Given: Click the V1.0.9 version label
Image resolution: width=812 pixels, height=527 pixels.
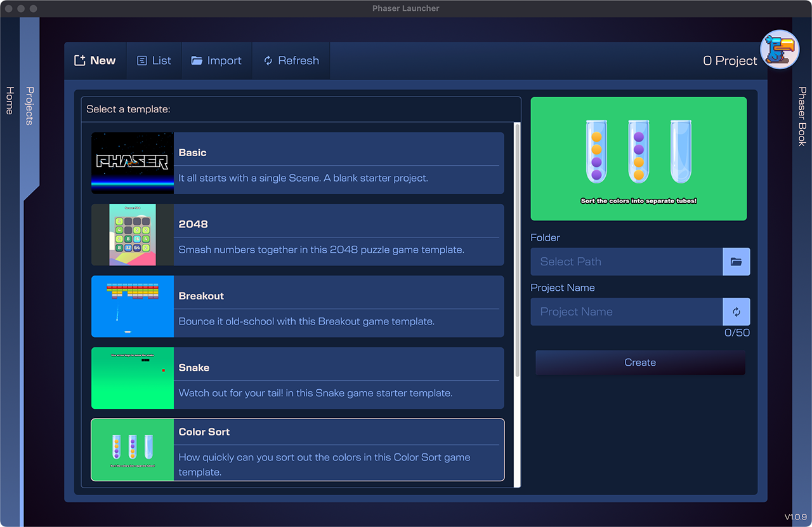Looking at the screenshot, I should 796,517.
